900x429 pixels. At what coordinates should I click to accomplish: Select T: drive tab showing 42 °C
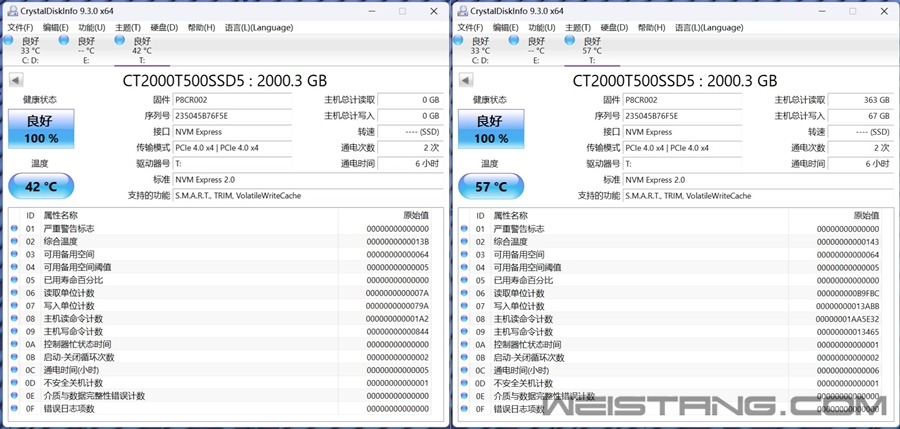(141, 51)
